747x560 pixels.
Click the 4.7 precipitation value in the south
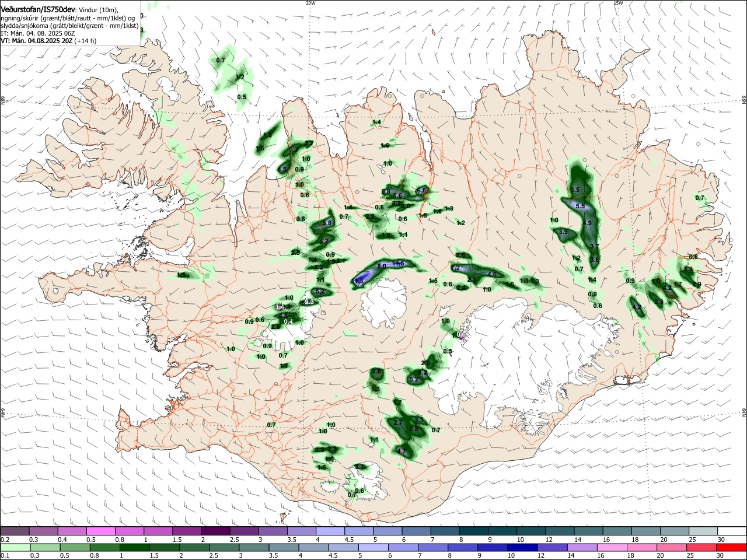click(401, 452)
